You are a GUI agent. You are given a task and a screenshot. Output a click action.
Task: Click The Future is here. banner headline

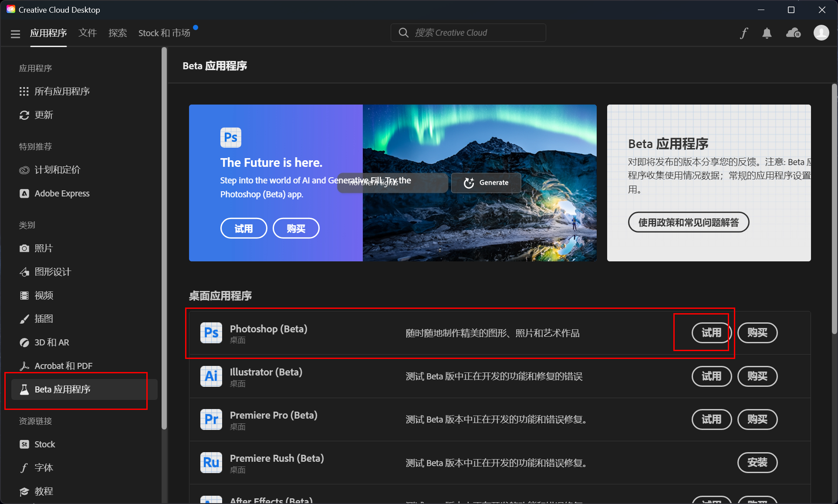(271, 162)
